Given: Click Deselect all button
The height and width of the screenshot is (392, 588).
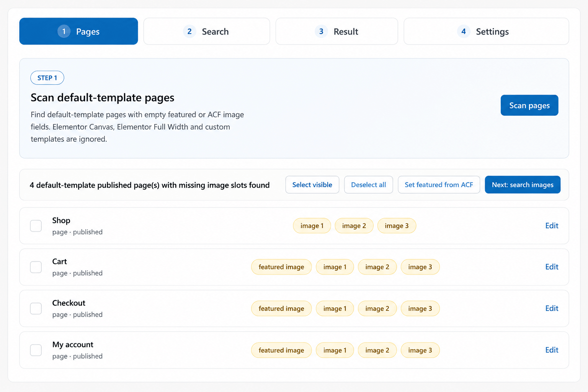Looking at the screenshot, I should coord(369,185).
